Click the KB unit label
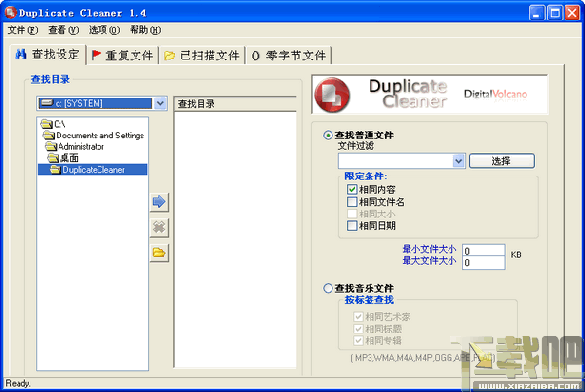The height and width of the screenshot is (392, 585). (516, 255)
